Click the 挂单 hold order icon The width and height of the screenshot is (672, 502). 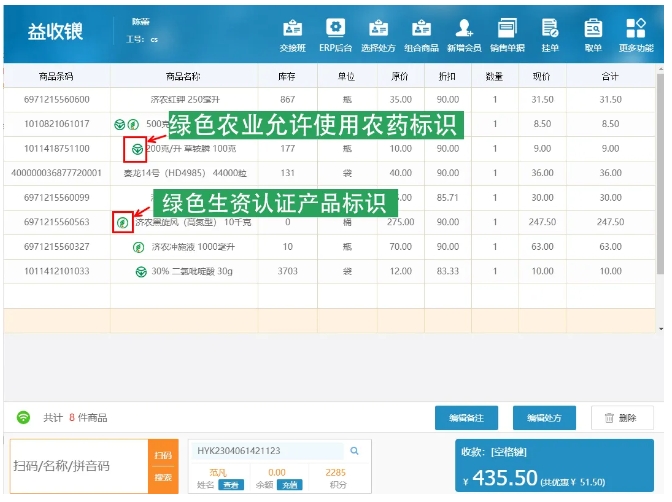(550, 34)
